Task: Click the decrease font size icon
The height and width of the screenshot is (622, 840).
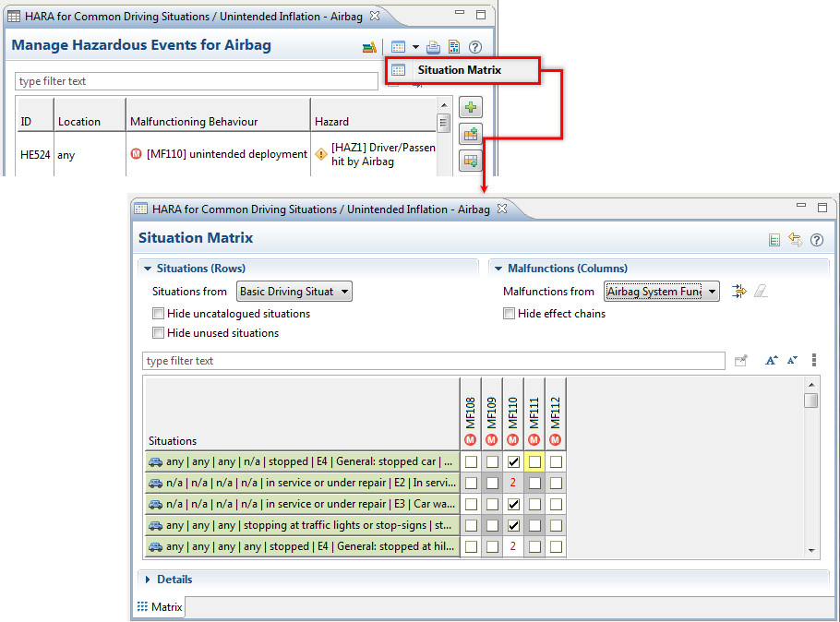Action: pyautogui.click(x=792, y=361)
